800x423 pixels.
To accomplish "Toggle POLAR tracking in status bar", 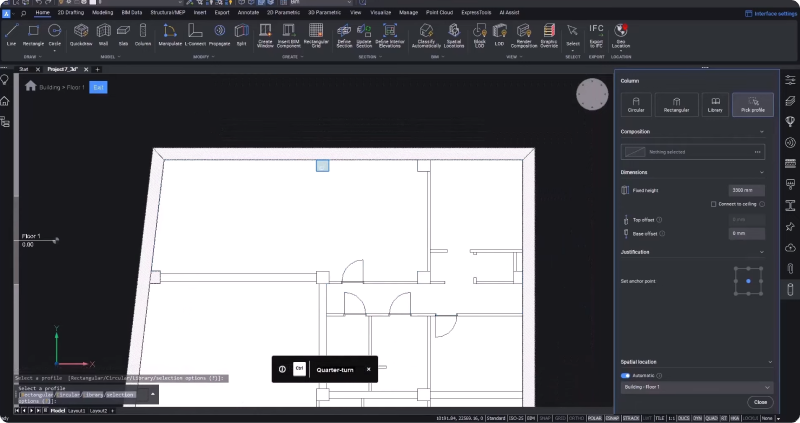I will click(593, 417).
